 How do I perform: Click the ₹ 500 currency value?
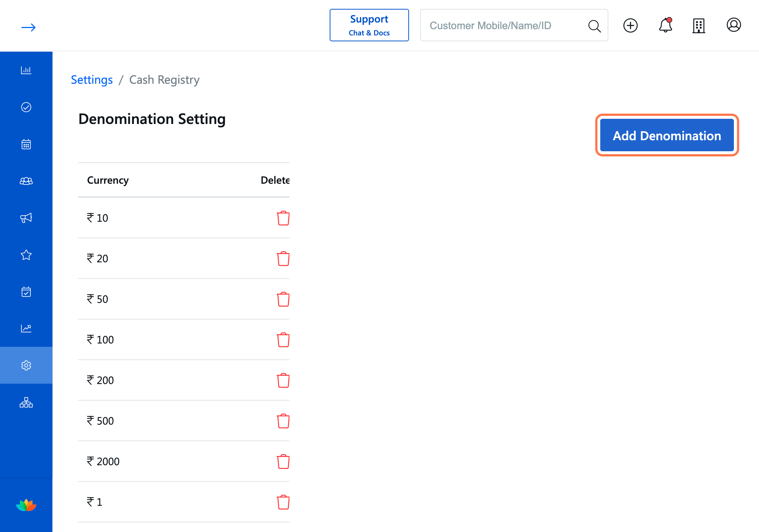pyautogui.click(x=100, y=421)
